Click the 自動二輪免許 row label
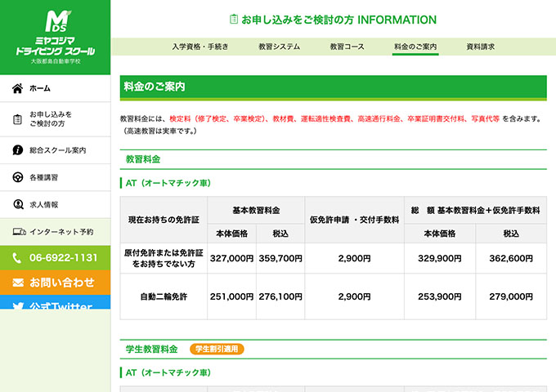The height and width of the screenshot is (392, 556). coord(164,296)
